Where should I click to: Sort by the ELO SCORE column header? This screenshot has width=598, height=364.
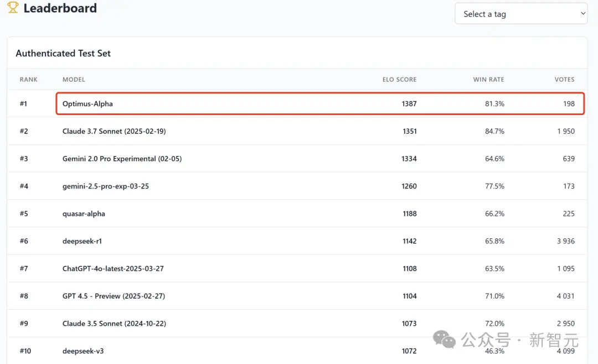click(399, 80)
